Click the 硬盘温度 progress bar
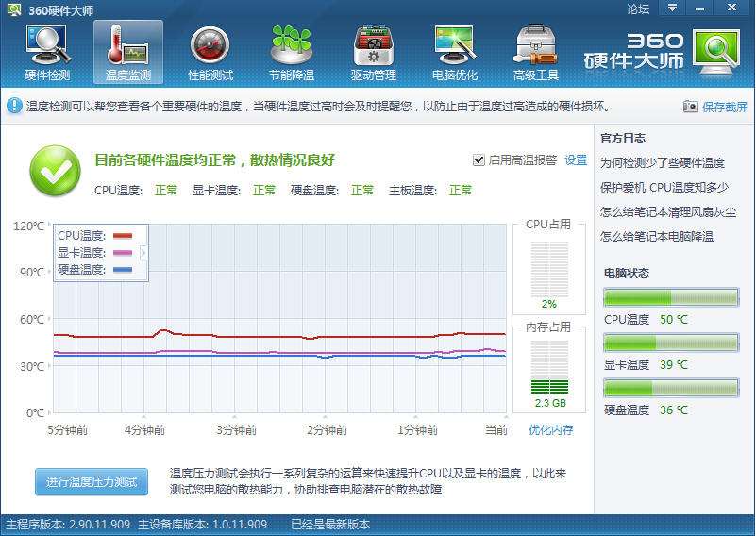Image resolution: width=756 pixels, height=536 pixels. (x=671, y=388)
